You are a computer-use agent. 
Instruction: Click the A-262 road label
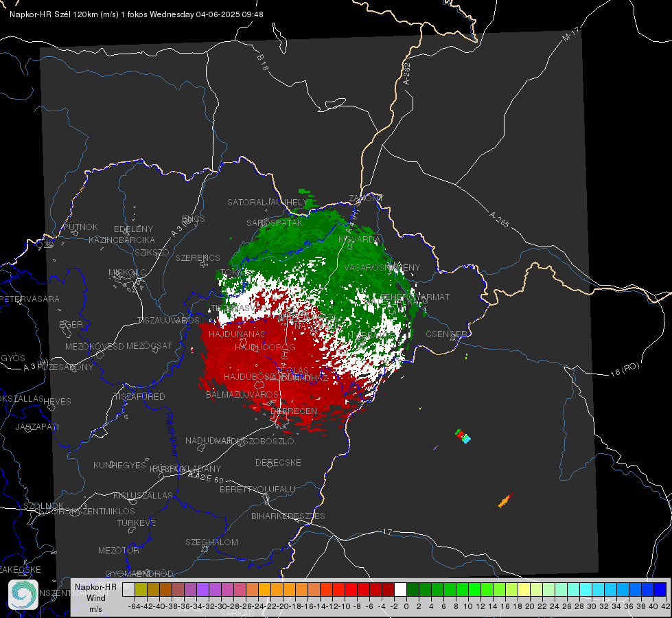pos(407,73)
